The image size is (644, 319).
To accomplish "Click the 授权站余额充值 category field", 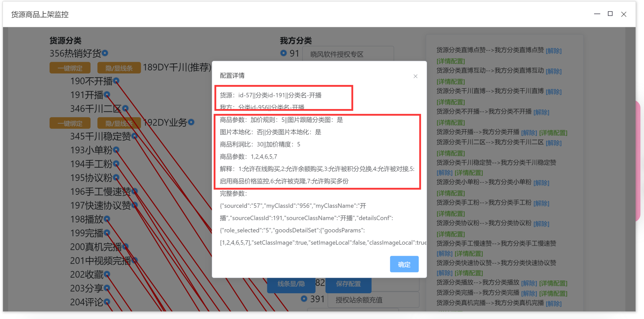I will point(373,300).
